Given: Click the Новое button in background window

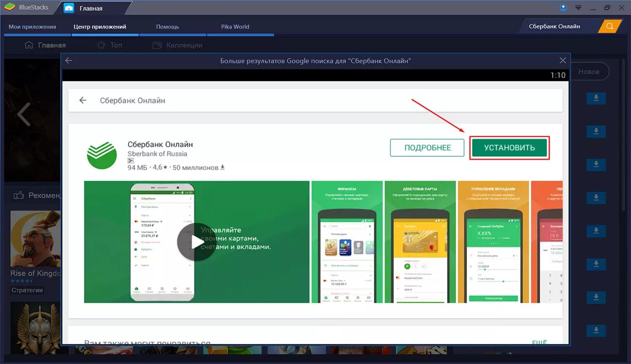Looking at the screenshot, I should point(588,71).
